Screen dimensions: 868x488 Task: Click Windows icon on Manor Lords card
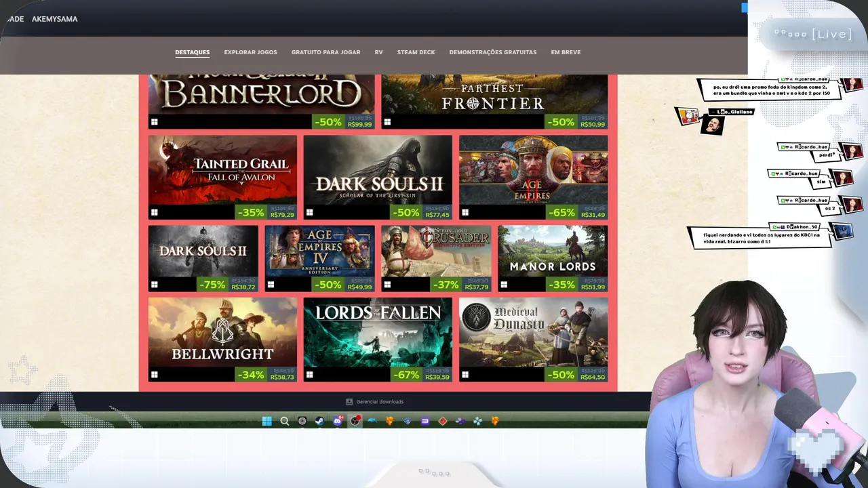tap(504, 285)
